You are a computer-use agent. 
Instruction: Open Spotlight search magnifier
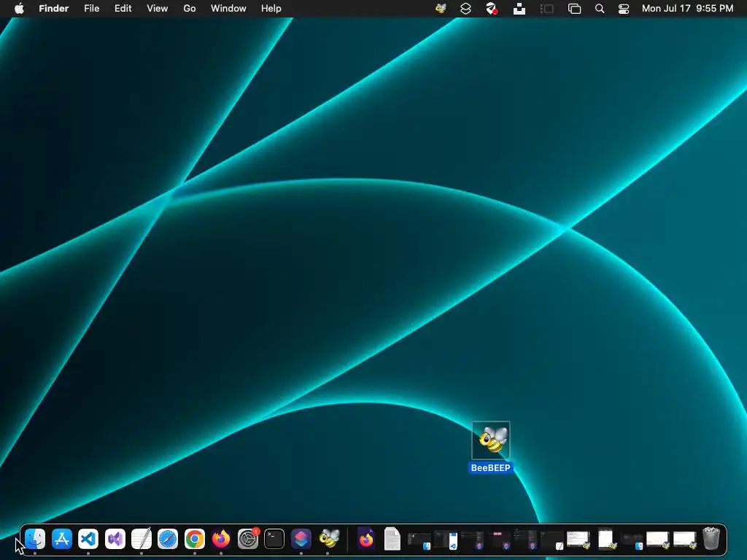[600, 9]
